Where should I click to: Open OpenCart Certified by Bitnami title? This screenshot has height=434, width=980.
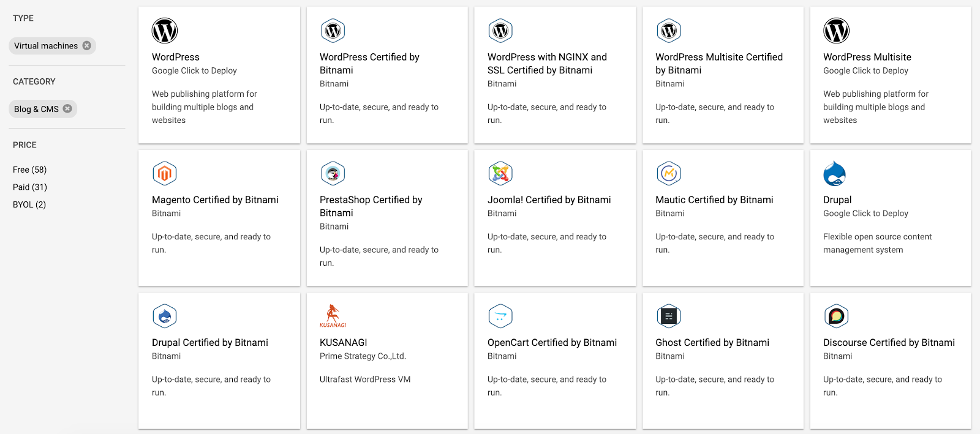[x=552, y=342]
